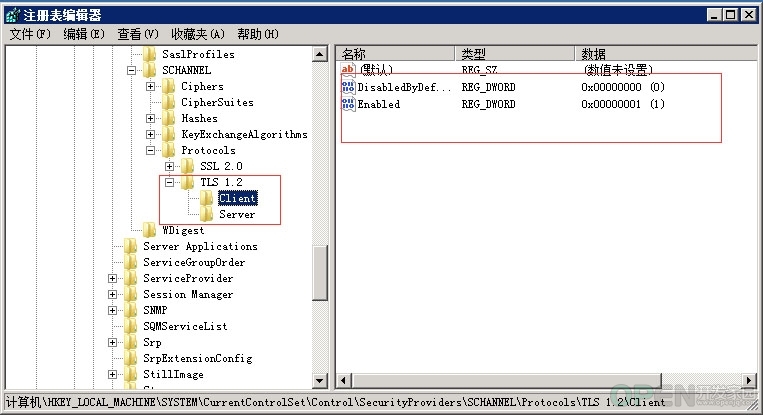
Task: Expand the Ciphers node
Action: coord(150,87)
